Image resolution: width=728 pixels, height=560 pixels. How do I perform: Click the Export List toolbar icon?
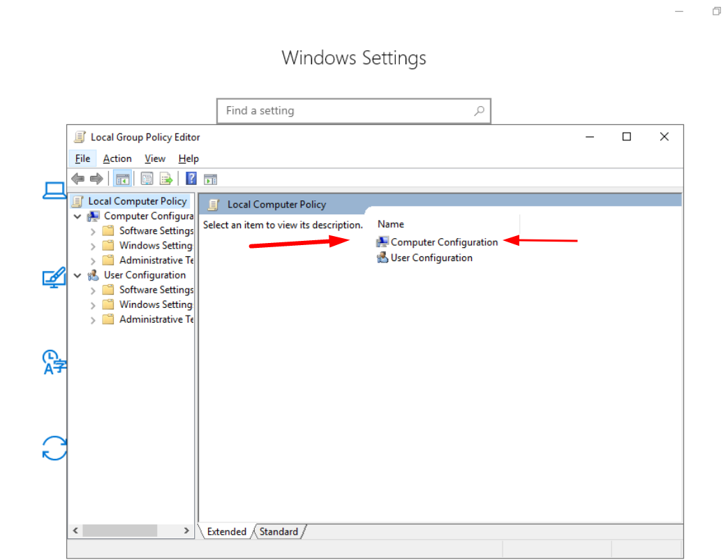pyautogui.click(x=165, y=179)
